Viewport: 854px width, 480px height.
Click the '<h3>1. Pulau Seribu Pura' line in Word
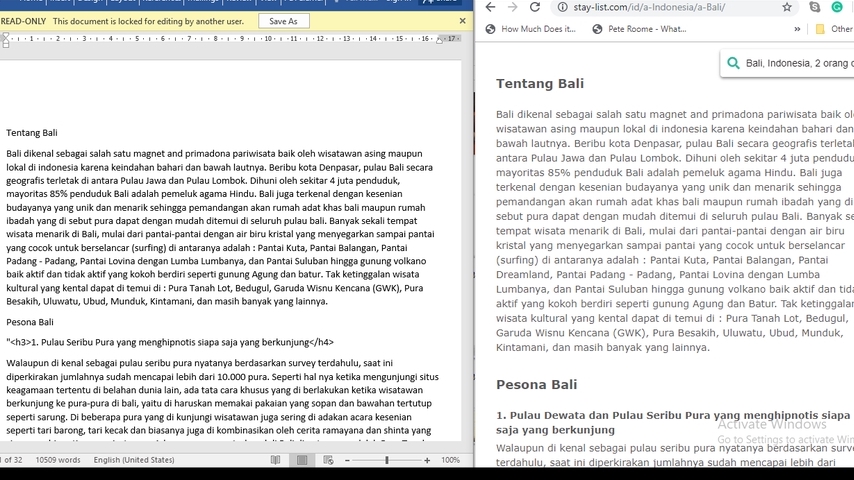[170, 342]
